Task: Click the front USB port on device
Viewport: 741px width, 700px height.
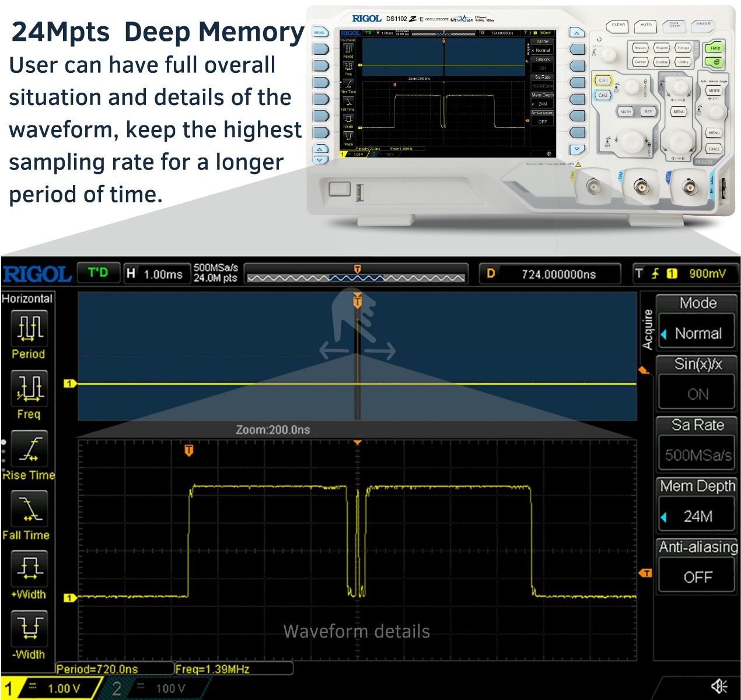Action: click(359, 192)
